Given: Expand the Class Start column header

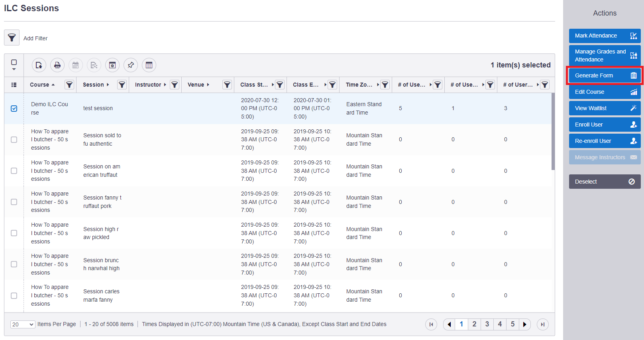Looking at the screenshot, I should (273, 85).
